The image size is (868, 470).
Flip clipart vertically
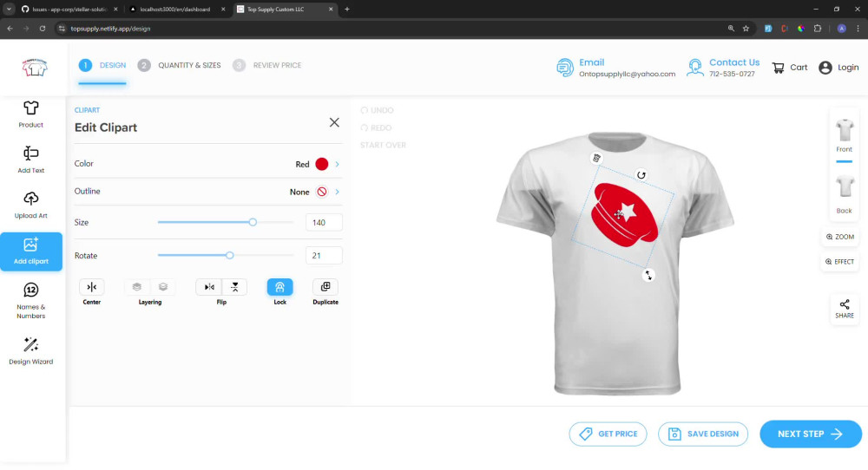coord(234,287)
